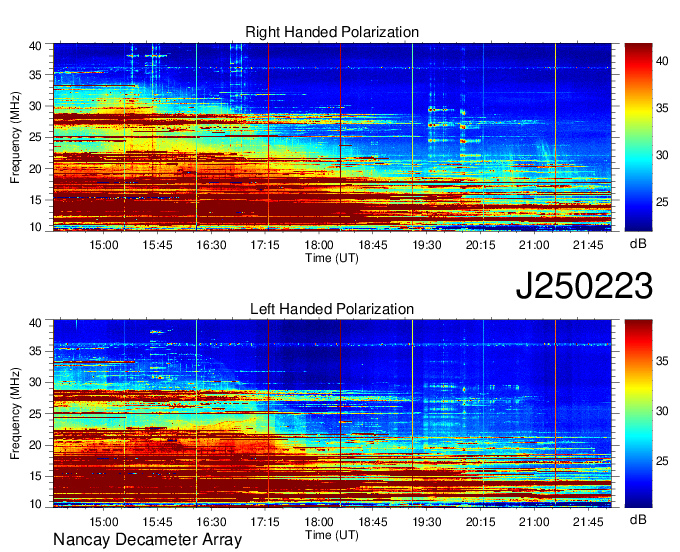The height and width of the screenshot is (552, 680).
Task: Click the "Nancay Decameter Array" caption
Action: click(x=147, y=539)
